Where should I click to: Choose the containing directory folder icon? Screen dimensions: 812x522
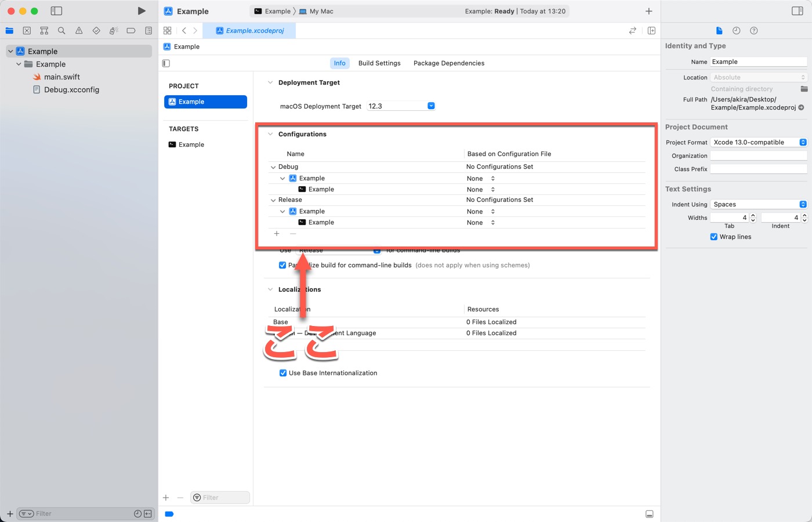click(804, 89)
